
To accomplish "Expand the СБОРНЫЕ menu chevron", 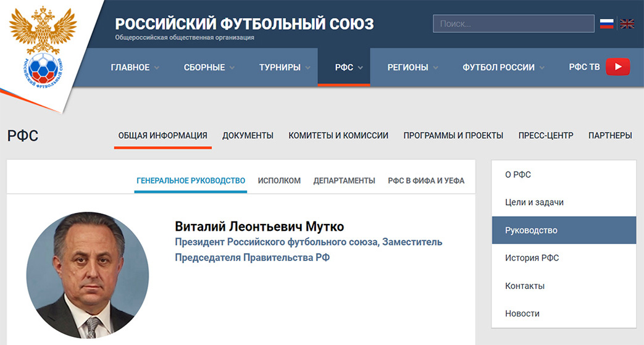I will pyautogui.click(x=232, y=68).
